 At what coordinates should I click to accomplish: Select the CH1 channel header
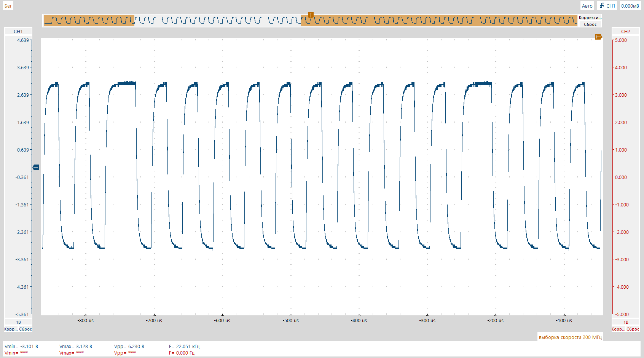click(18, 31)
